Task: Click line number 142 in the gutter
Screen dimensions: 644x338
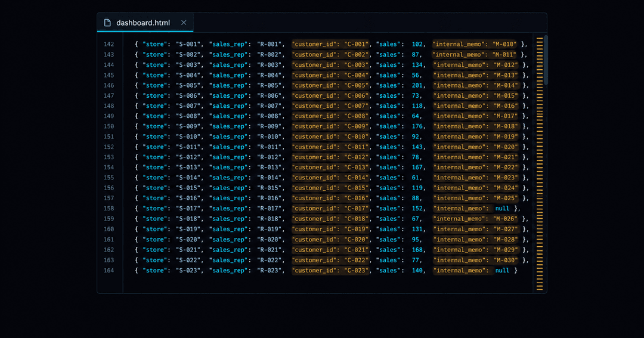Action: (x=109, y=44)
